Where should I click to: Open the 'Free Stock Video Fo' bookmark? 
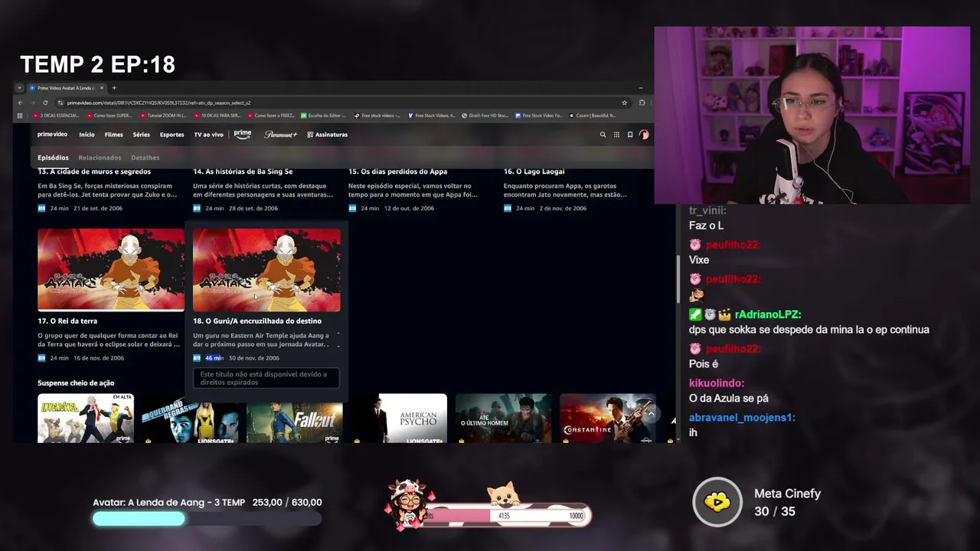pos(539,116)
